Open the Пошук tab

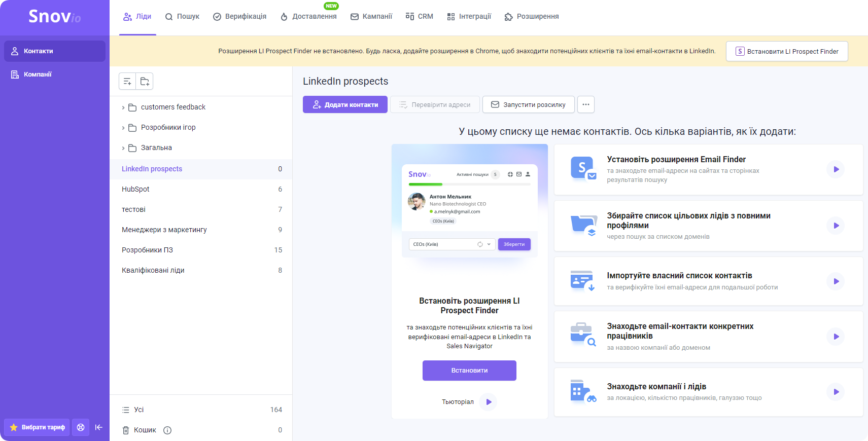[x=182, y=17]
